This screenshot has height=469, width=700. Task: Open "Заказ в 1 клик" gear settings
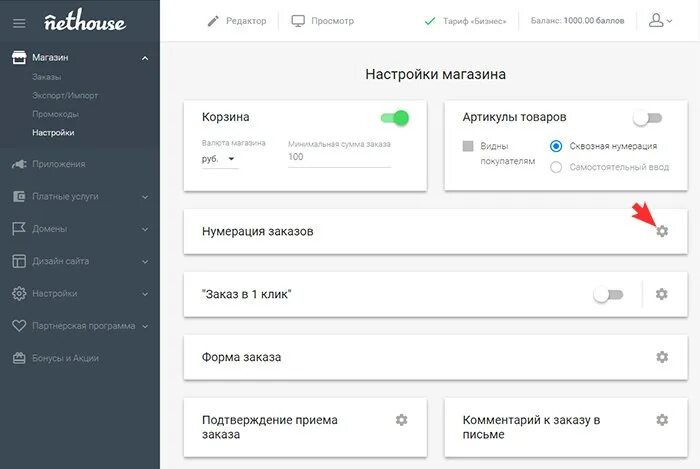coord(662,294)
